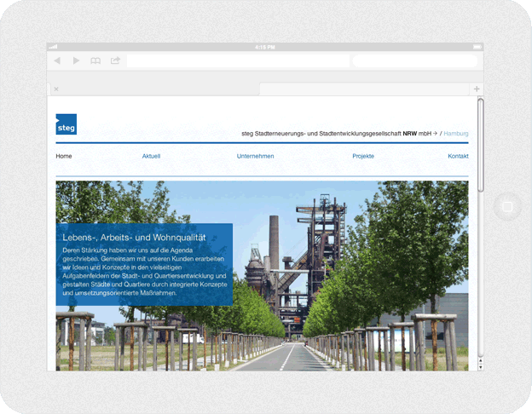
Task: Open the bookmarks book icon
Action: 95,60
